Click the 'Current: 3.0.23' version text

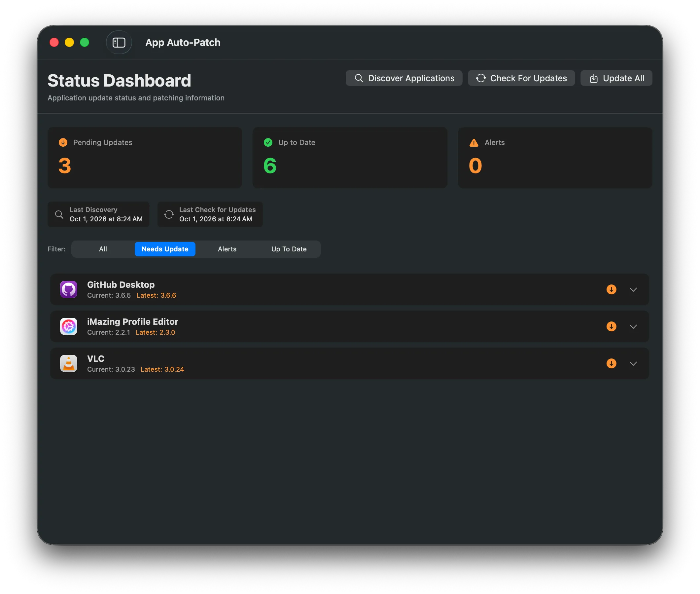click(111, 370)
